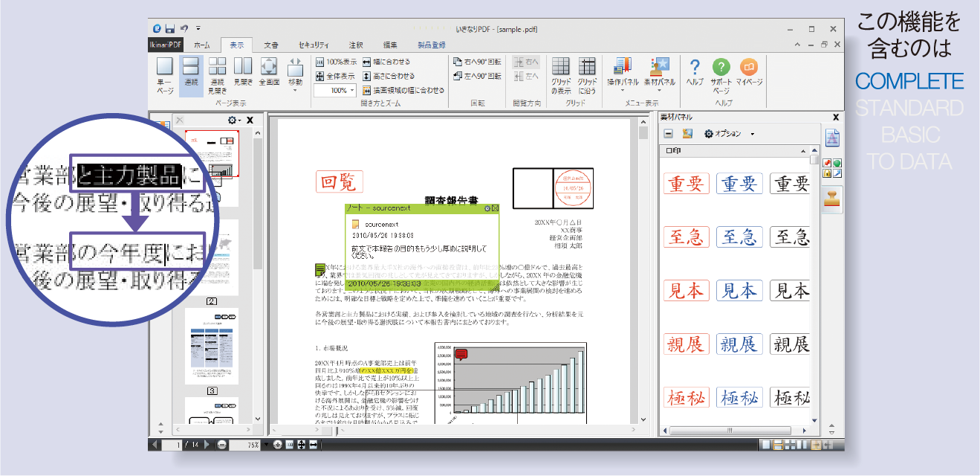Click the red comment balloon on chart
Viewport: 980px width, 476px height.
coord(461,355)
